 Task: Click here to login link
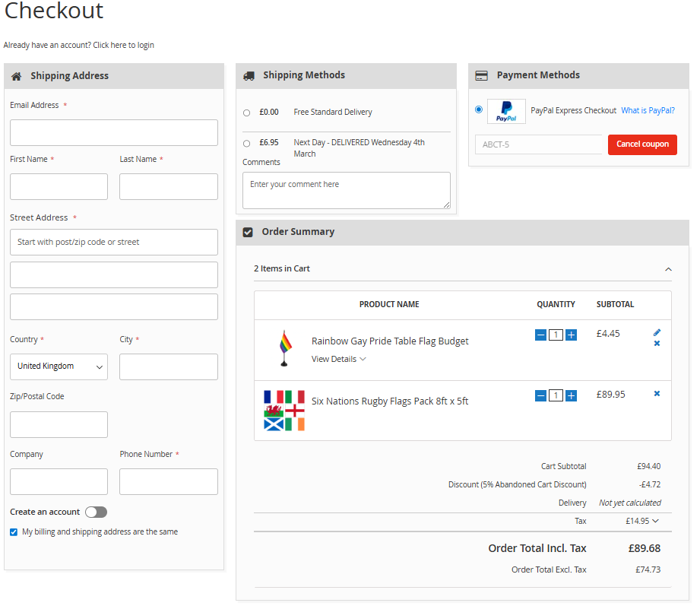(123, 45)
